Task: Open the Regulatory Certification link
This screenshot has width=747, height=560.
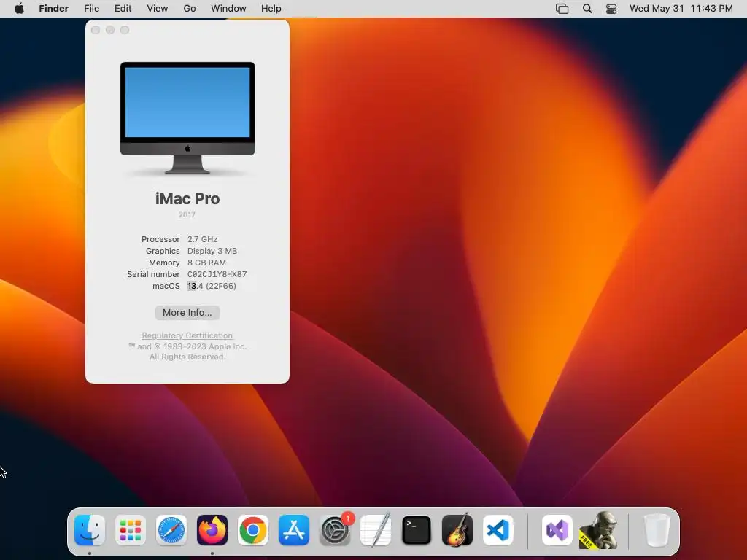Action: (x=187, y=335)
